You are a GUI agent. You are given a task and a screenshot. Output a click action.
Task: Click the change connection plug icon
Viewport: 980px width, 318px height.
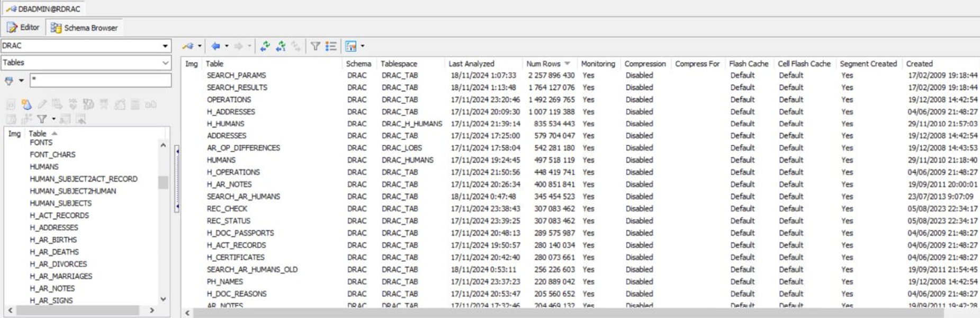(x=188, y=46)
